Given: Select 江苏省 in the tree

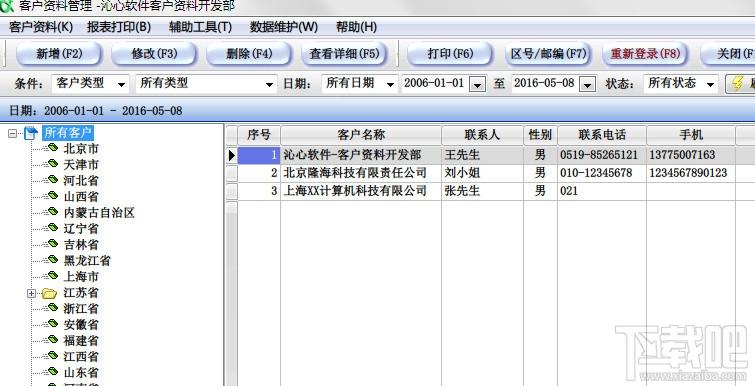Looking at the screenshot, I should [x=81, y=293].
